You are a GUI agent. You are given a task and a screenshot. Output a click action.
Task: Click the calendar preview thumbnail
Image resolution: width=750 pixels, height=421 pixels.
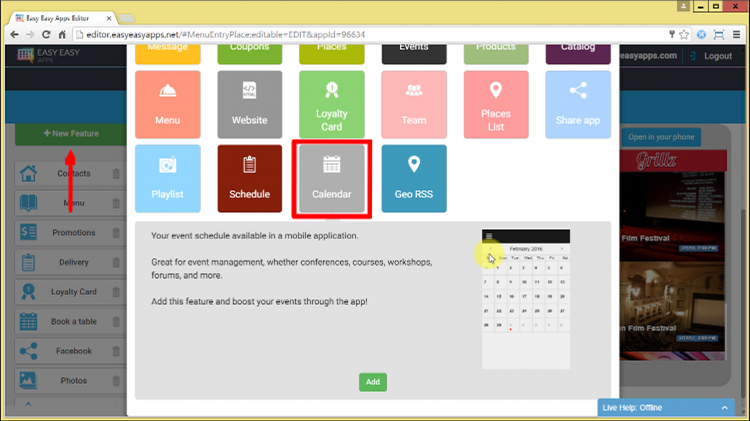526,299
